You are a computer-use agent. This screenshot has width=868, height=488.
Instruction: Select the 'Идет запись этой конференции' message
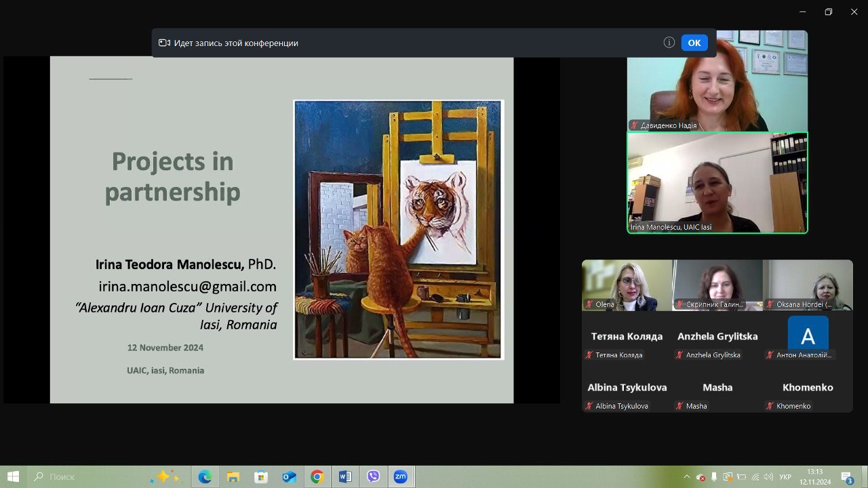(x=236, y=43)
